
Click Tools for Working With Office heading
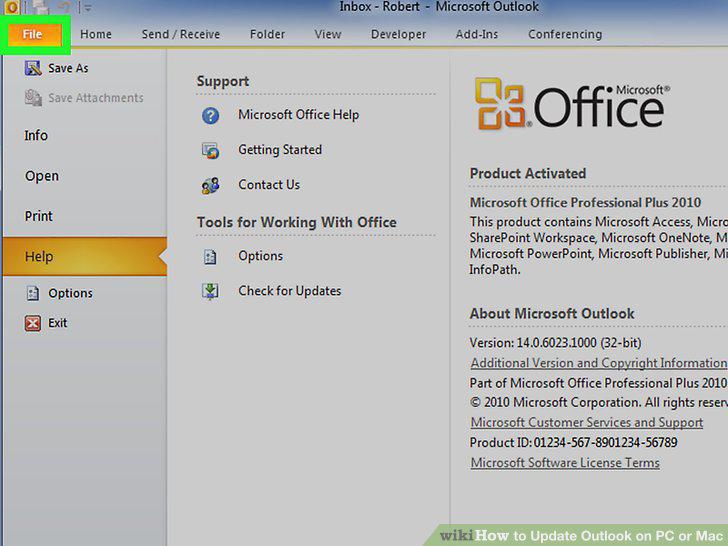point(296,222)
